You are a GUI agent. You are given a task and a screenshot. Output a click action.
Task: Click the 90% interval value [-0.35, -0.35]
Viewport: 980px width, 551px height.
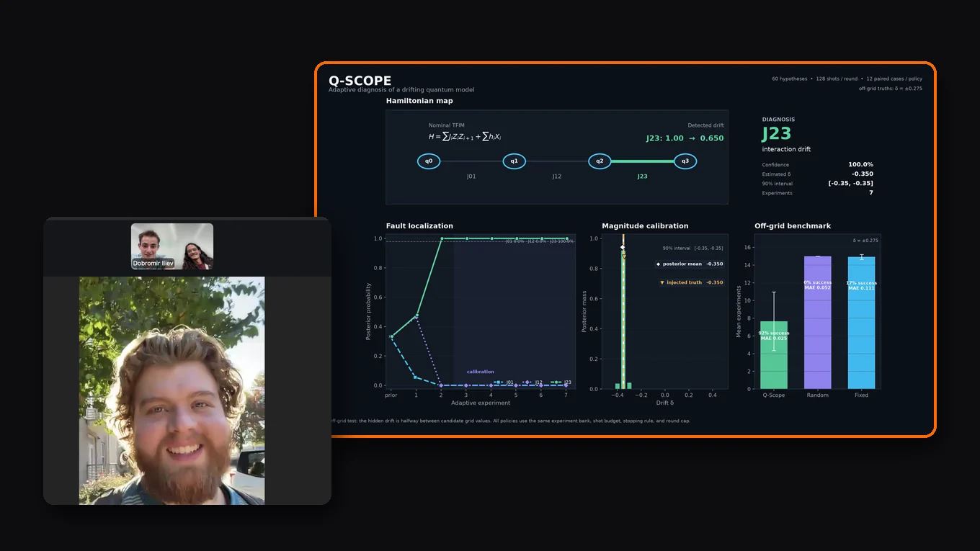coord(850,184)
